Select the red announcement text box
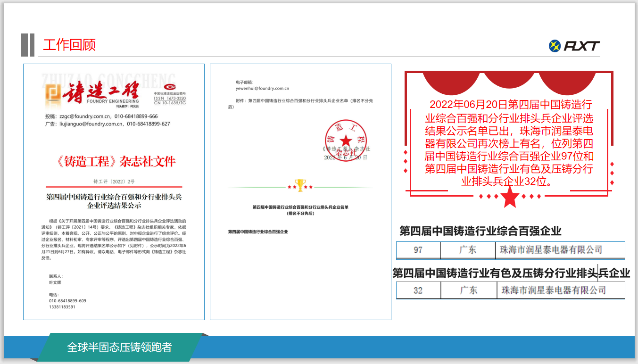The width and height of the screenshot is (638, 364). coord(509,143)
